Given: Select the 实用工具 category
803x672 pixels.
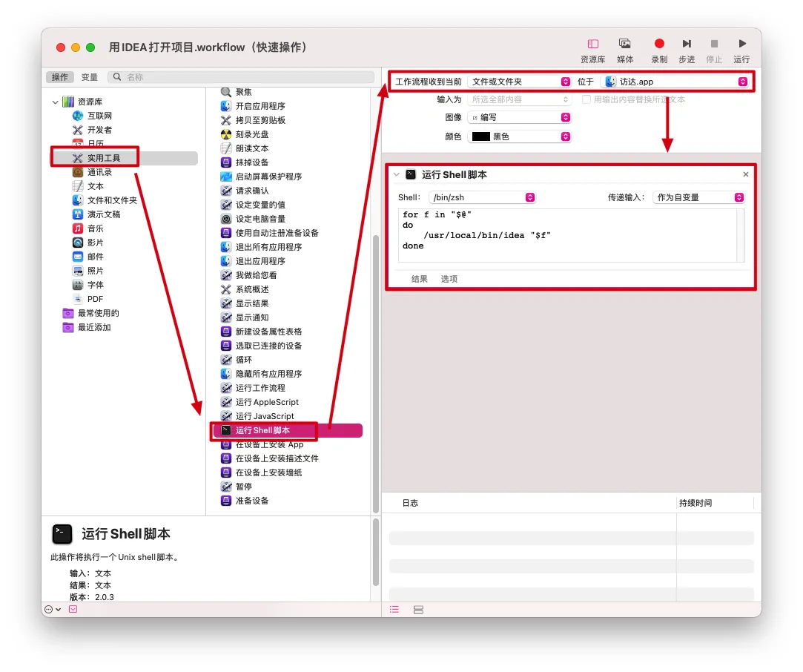Looking at the screenshot, I should coord(125,158).
